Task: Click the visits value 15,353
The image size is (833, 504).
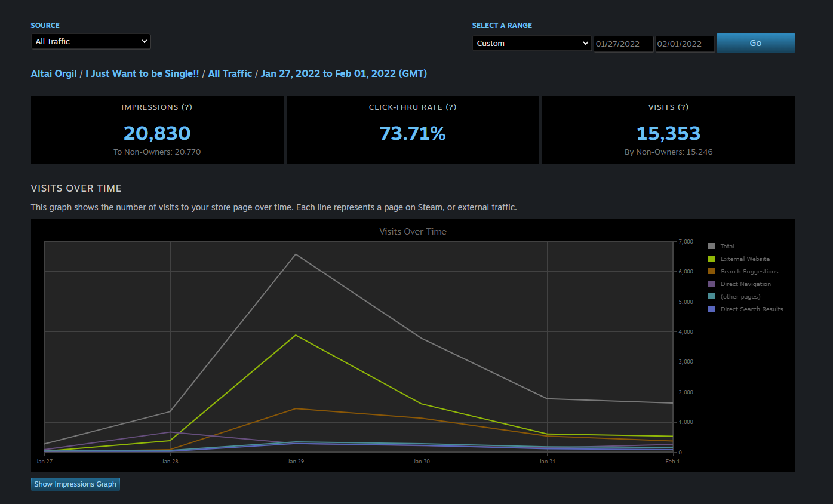Action: (668, 133)
